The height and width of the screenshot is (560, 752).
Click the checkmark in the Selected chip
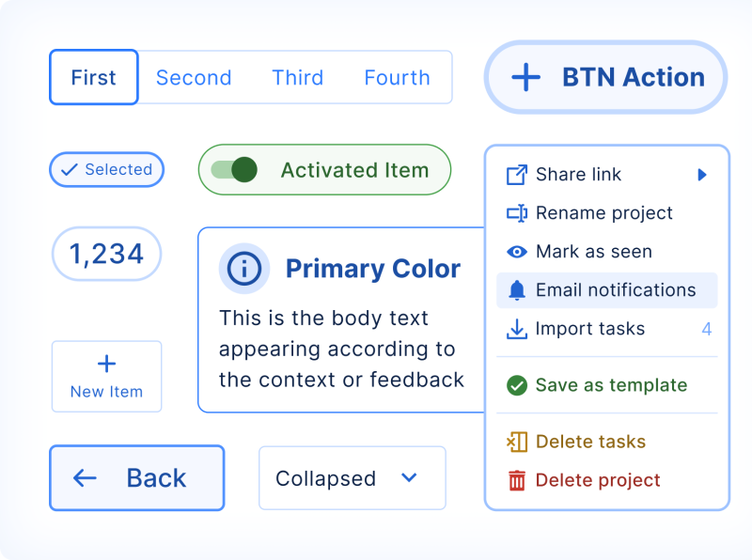[x=69, y=170]
